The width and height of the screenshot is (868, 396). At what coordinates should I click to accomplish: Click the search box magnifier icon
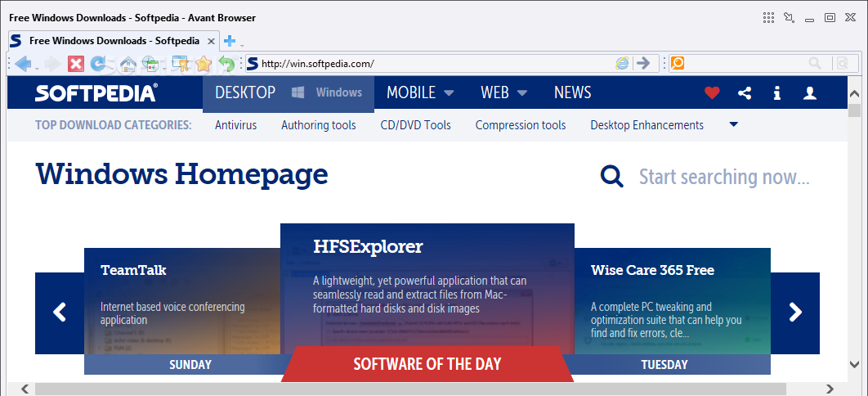[815, 63]
